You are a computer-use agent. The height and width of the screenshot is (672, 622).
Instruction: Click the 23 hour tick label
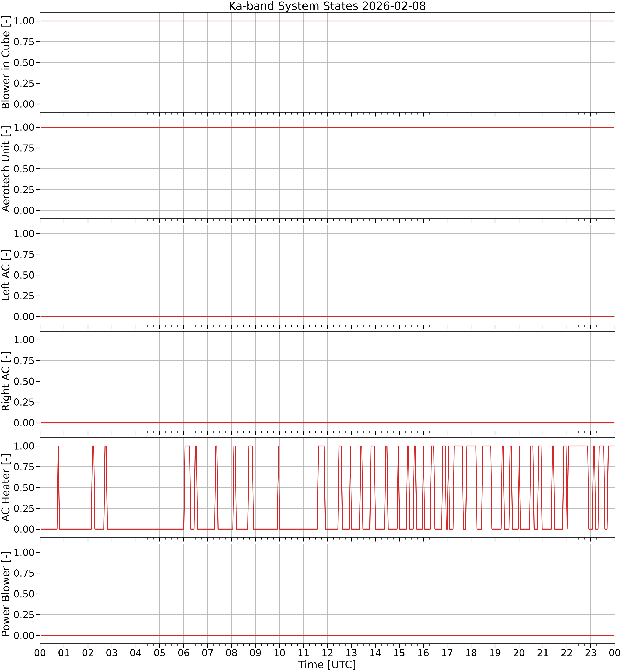(x=591, y=653)
